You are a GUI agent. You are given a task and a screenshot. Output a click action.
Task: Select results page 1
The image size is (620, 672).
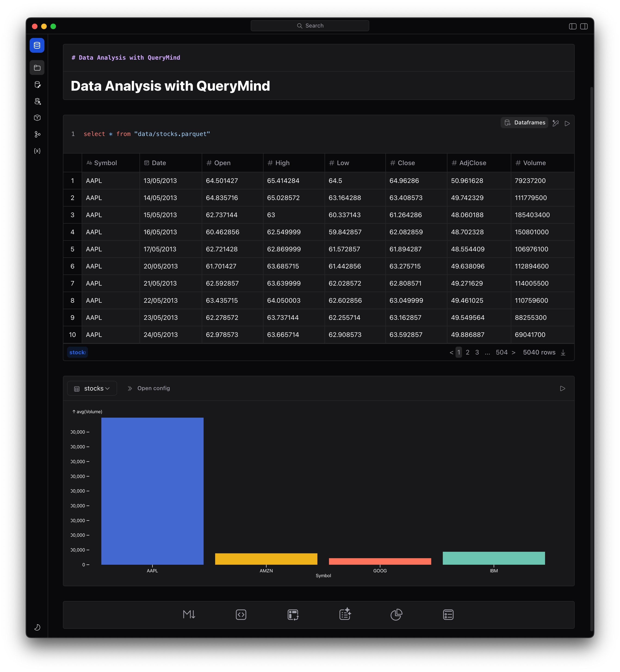(x=459, y=352)
